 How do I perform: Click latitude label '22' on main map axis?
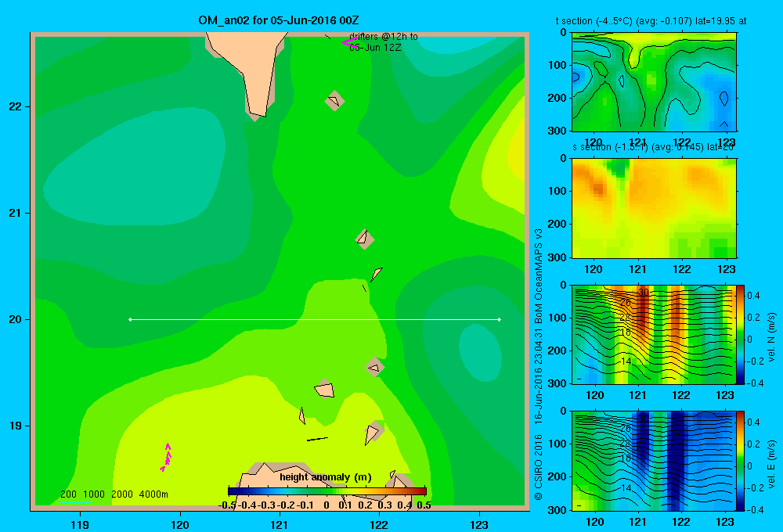[x=15, y=106]
